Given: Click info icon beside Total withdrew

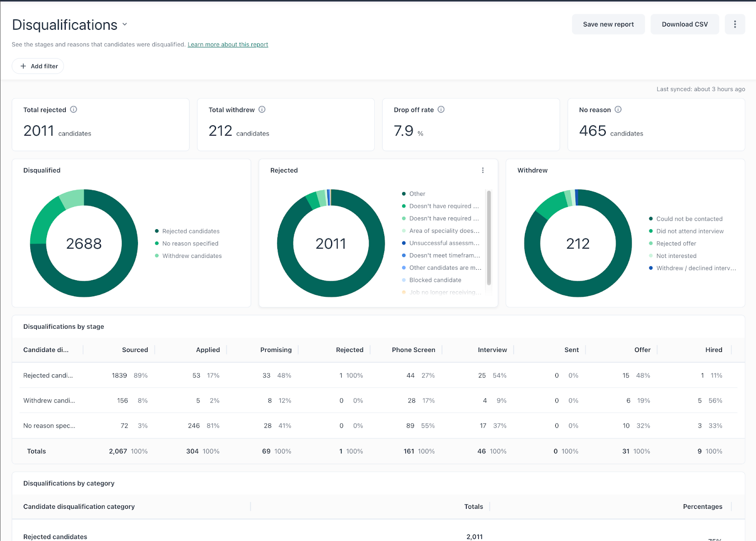Looking at the screenshot, I should (262, 110).
